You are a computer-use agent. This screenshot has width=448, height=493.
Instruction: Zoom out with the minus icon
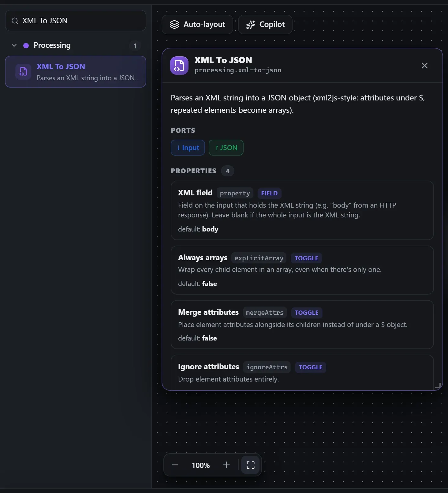(175, 465)
